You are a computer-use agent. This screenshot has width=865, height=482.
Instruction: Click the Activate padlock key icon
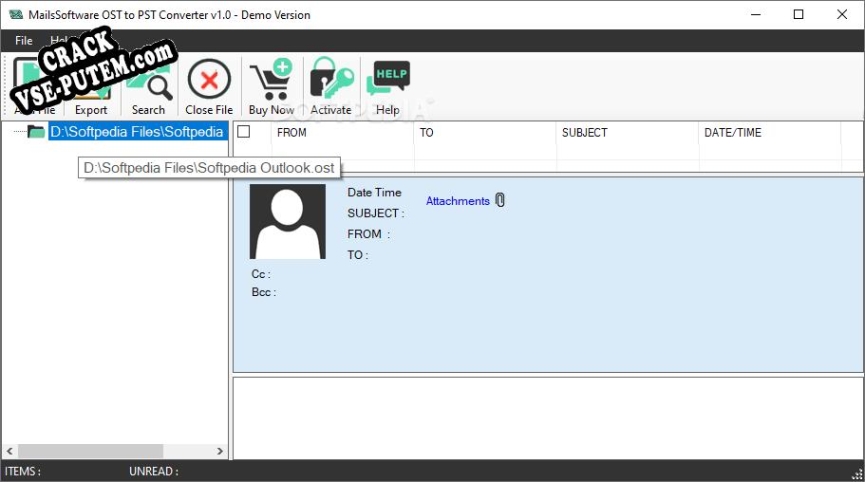(331, 79)
